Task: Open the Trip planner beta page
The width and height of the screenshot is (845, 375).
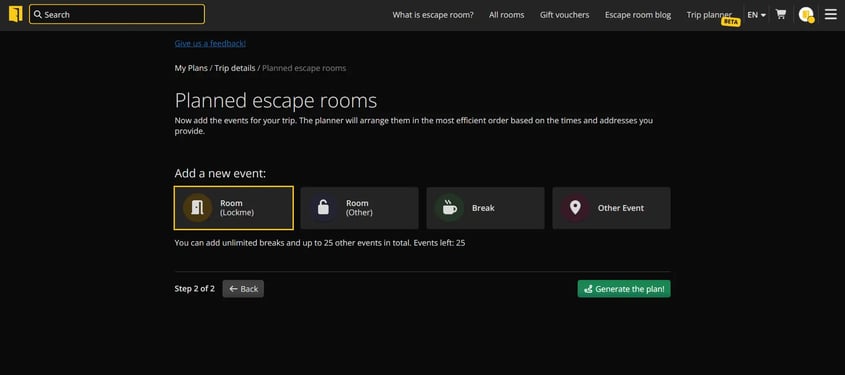Action: pyautogui.click(x=710, y=16)
